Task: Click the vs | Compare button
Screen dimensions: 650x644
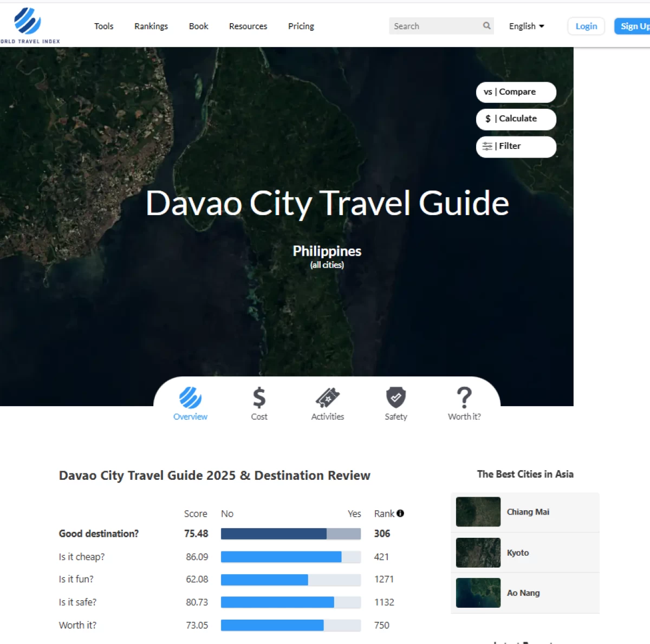Action: coord(516,92)
